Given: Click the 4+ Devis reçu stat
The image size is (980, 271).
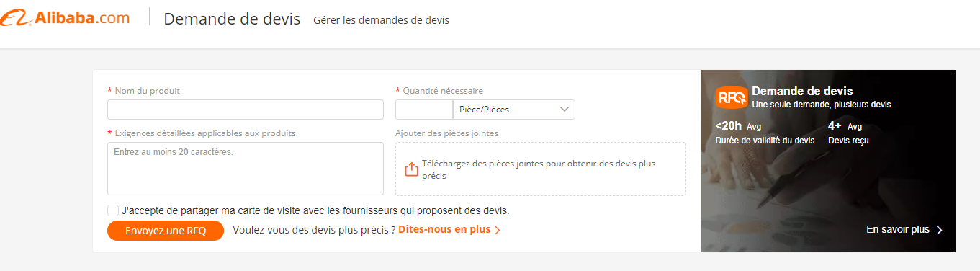Looking at the screenshot, I should [x=848, y=133].
